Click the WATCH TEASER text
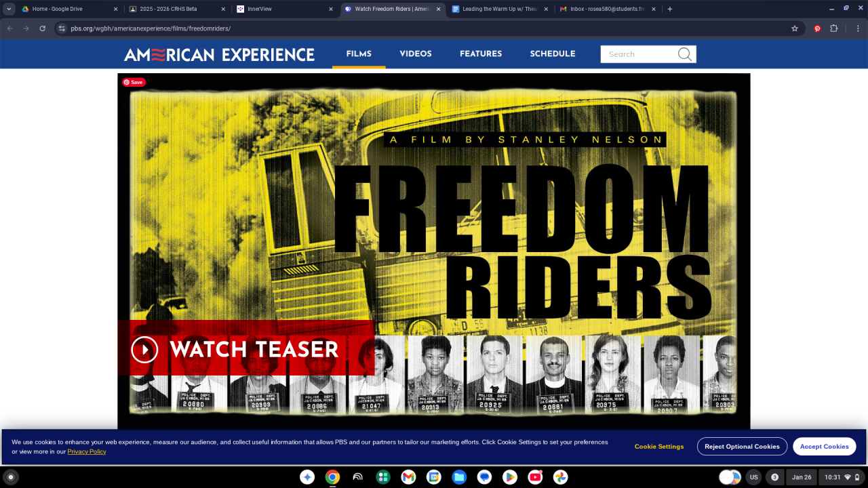Viewport: 868px width, 488px height. [x=254, y=350]
